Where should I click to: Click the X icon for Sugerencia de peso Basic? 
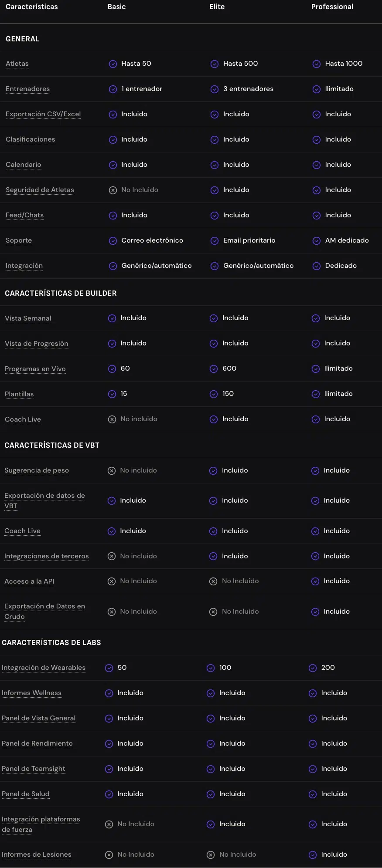point(112,471)
